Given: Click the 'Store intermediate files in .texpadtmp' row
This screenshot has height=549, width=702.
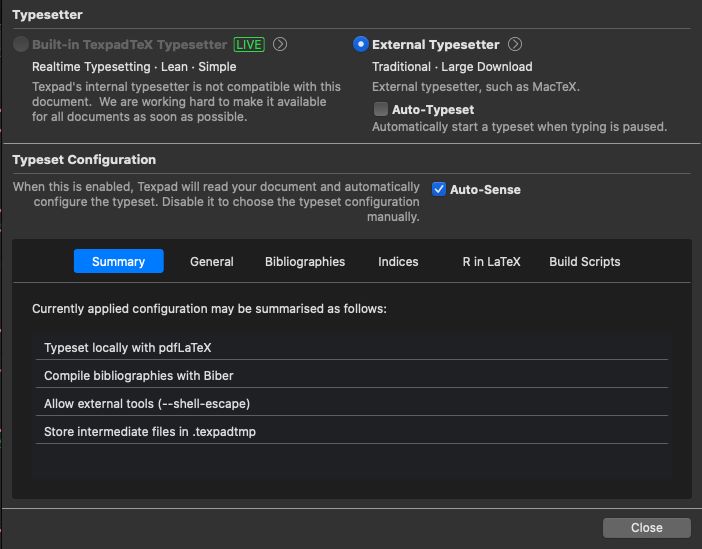Looking at the screenshot, I should tap(350, 431).
